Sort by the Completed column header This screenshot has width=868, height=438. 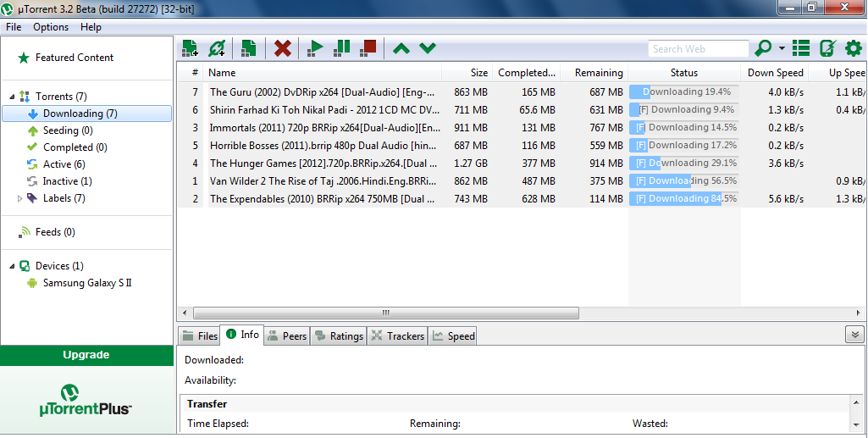(527, 73)
